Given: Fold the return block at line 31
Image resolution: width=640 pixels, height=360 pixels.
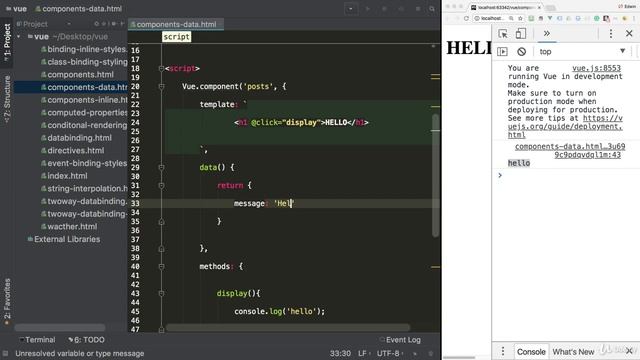Looking at the screenshot, I should coord(161,185).
